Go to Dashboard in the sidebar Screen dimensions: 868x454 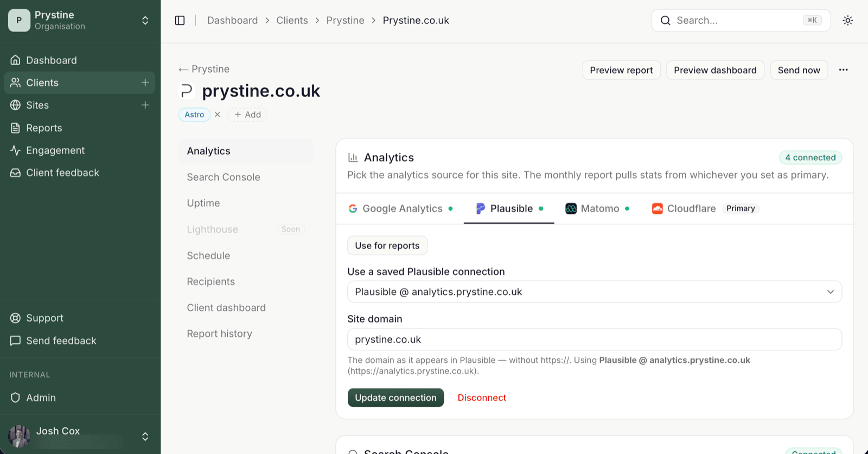point(79,60)
